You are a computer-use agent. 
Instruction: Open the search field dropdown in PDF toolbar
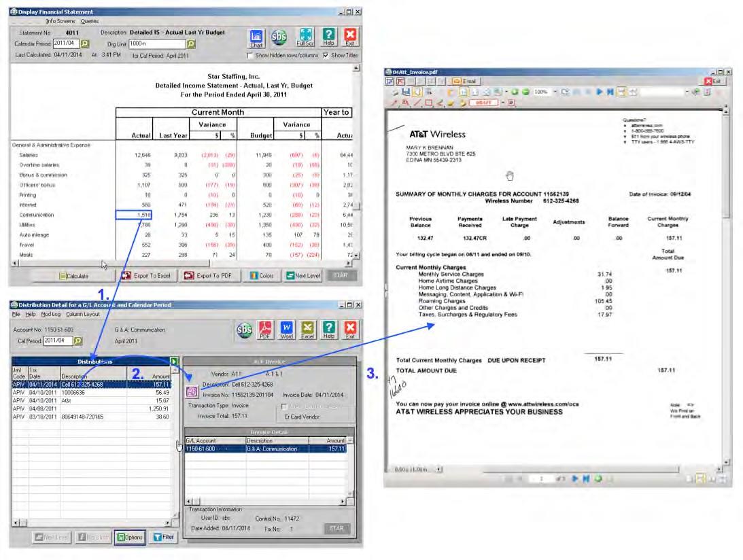point(687,92)
